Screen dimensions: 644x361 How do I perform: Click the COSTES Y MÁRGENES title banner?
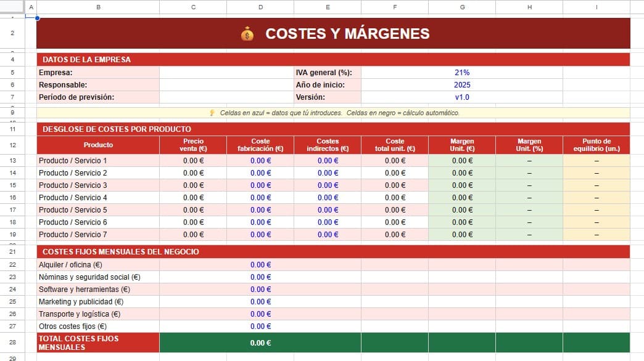click(333, 33)
